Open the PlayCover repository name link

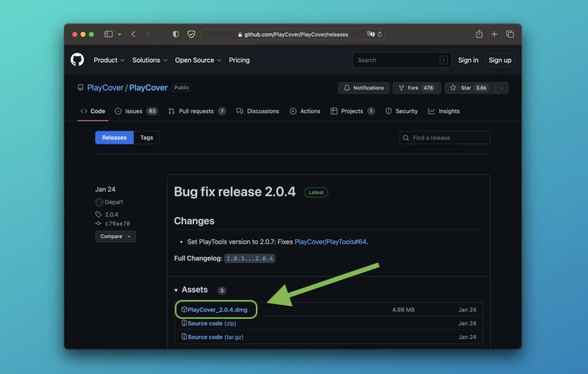coord(148,87)
